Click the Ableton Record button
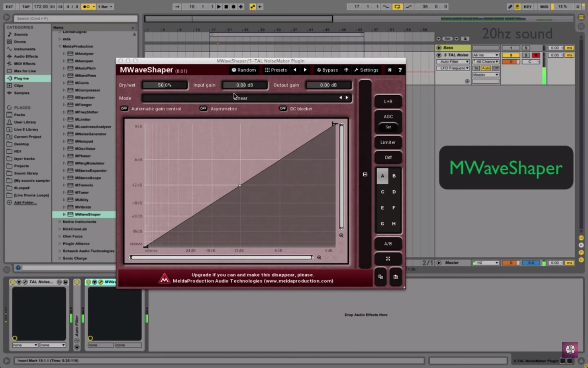 (x=234, y=7)
